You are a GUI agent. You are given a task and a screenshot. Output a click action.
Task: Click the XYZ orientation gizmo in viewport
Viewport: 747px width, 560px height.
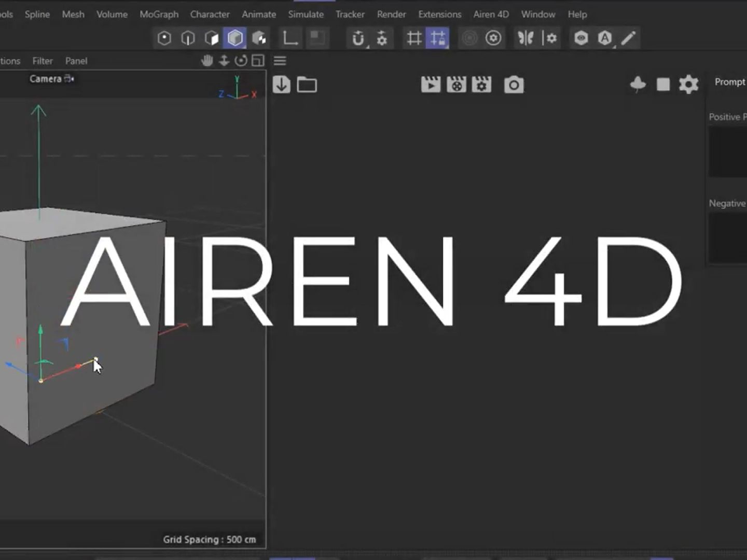(x=238, y=88)
